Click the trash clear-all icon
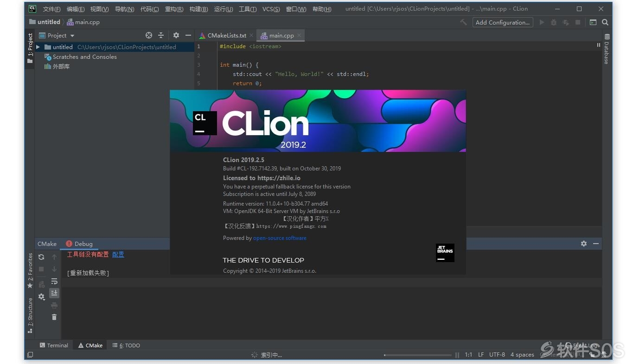The image size is (633, 364). (x=54, y=317)
